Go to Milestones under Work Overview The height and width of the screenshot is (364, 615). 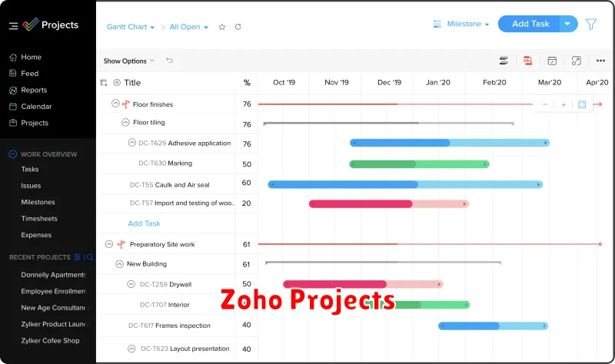38,202
